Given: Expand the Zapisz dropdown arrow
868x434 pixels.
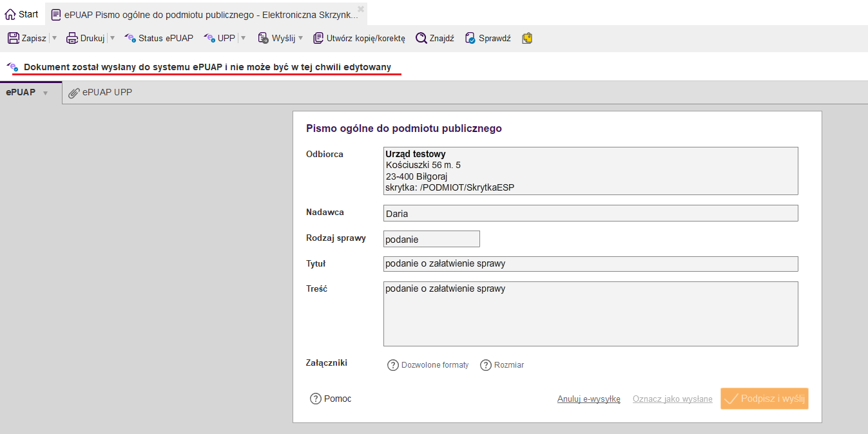Looking at the screenshot, I should pyautogui.click(x=54, y=38).
